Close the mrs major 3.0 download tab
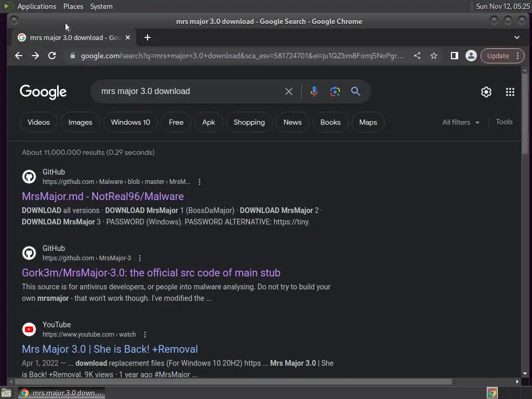 (128, 37)
